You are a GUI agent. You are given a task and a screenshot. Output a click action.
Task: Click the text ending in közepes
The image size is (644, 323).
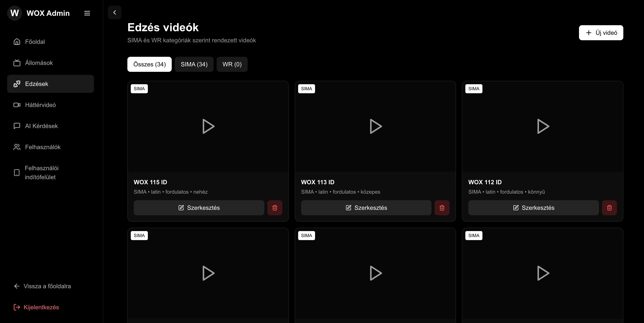[x=340, y=192]
